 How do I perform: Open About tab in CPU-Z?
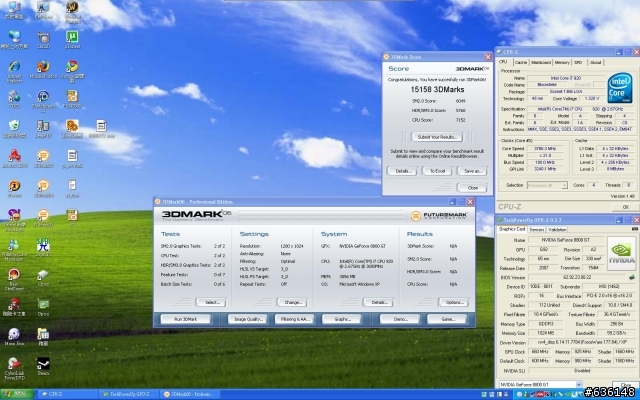596,62
